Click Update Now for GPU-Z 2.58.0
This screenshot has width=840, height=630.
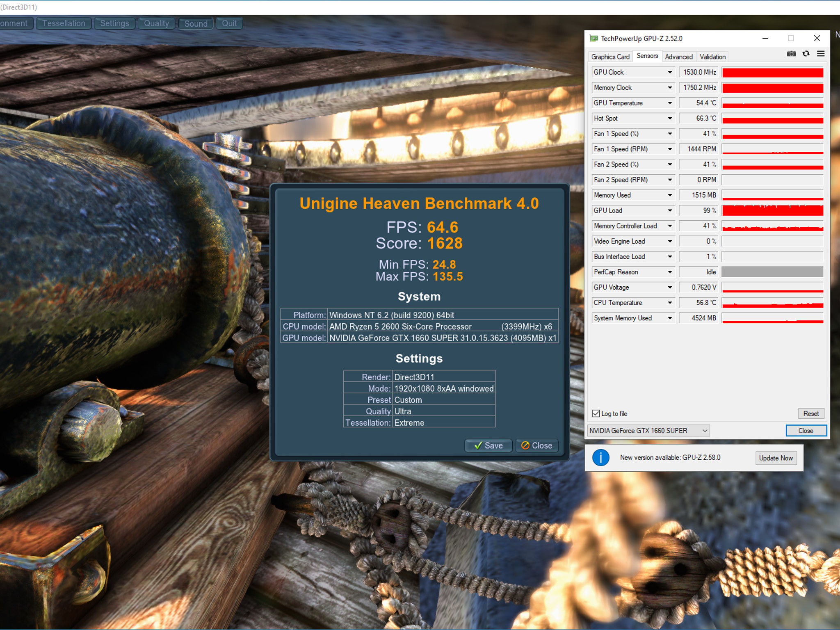776,458
